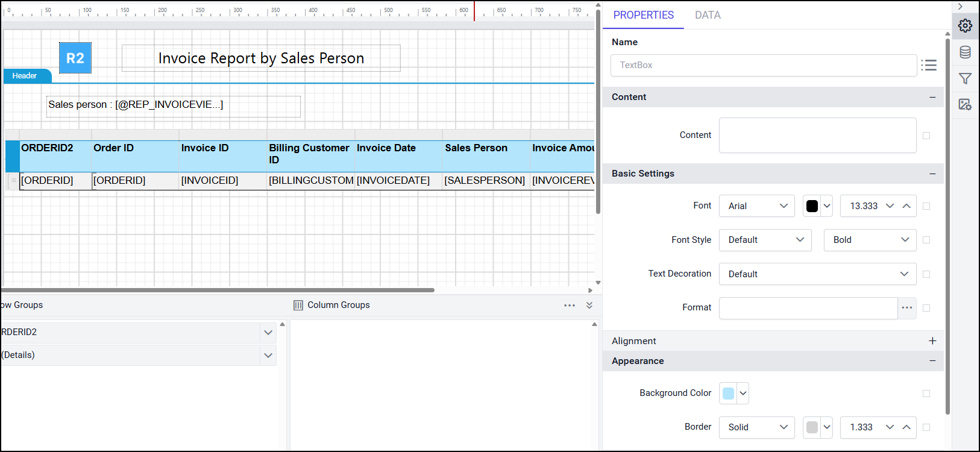
Task: Open the Data database icon in sidebar
Action: (965, 52)
